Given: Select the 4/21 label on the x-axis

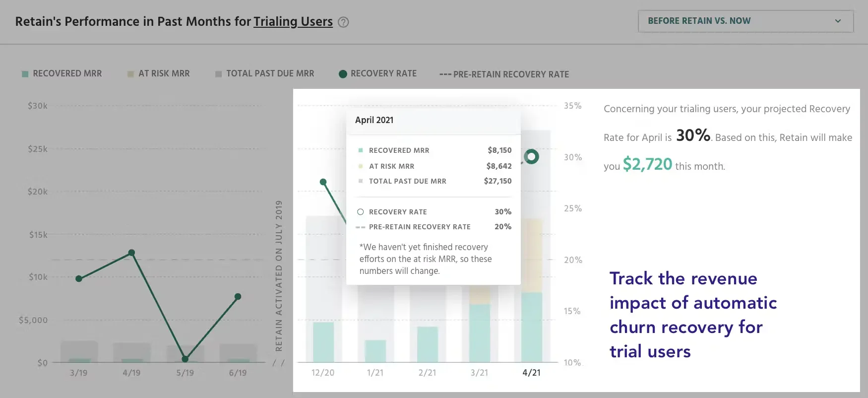Looking at the screenshot, I should click(532, 372).
